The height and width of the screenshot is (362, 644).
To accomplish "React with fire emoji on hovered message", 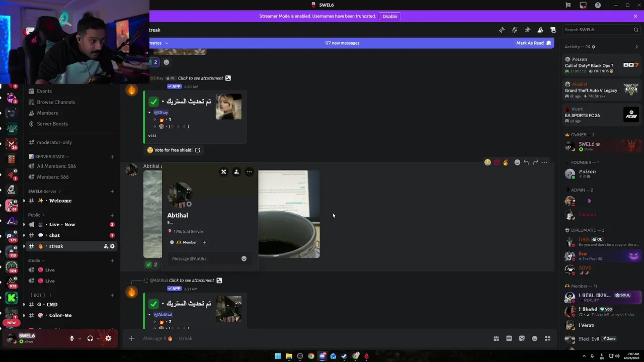I will tap(506, 162).
